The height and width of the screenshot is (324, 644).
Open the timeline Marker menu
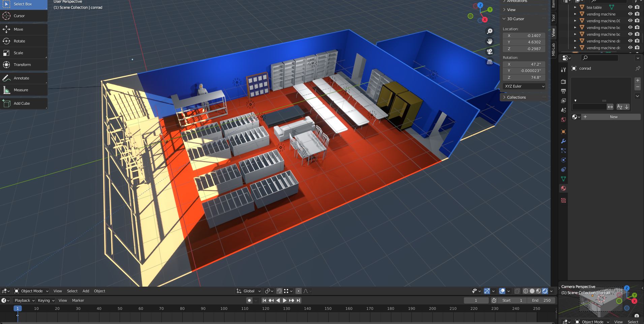tap(78, 300)
